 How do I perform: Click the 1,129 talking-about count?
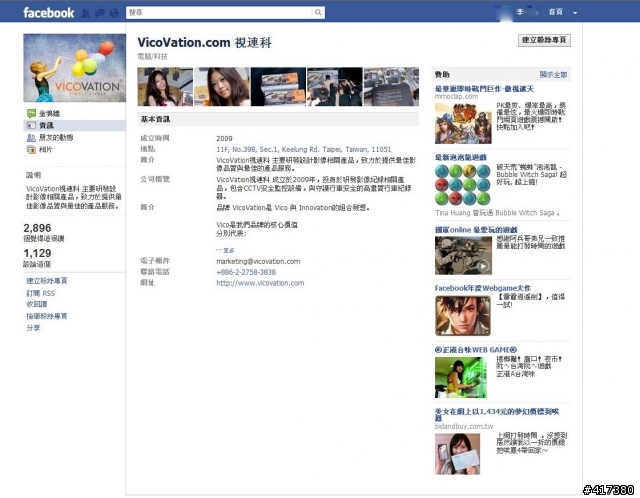pyautogui.click(x=37, y=253)
